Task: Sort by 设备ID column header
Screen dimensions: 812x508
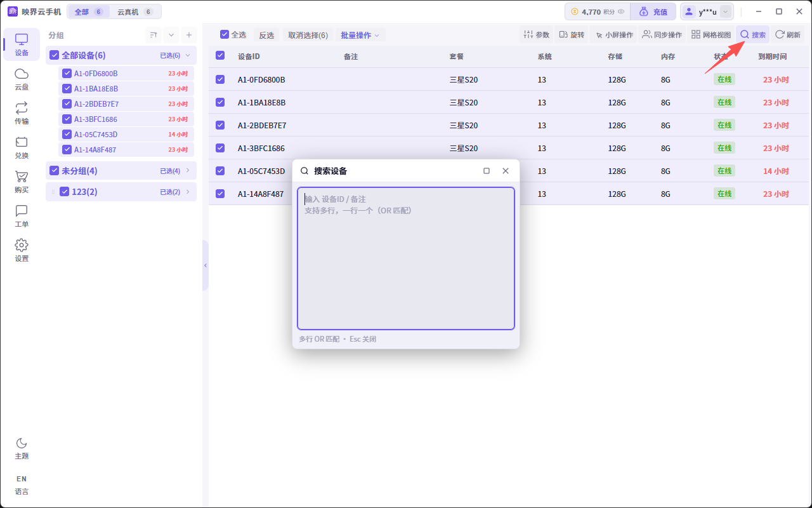Action: point(249,57)
